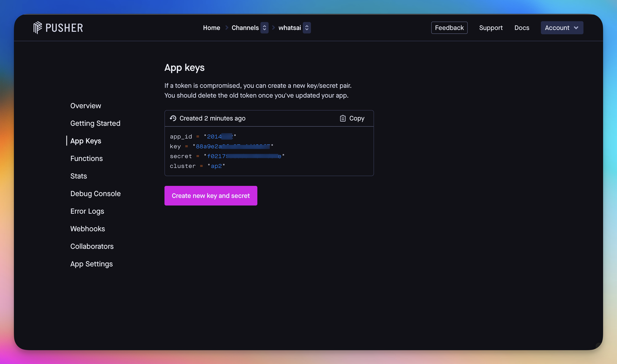Click the clipboard Copy icon
The width and height of the screenshot is (617, 364).
click(x=343, y=118)
